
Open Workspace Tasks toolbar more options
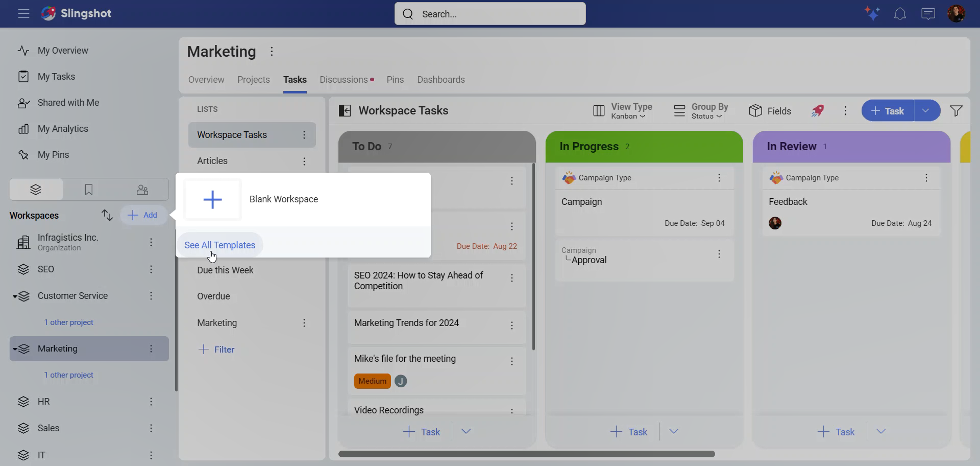pyautogui.click(x=846, y=111)
